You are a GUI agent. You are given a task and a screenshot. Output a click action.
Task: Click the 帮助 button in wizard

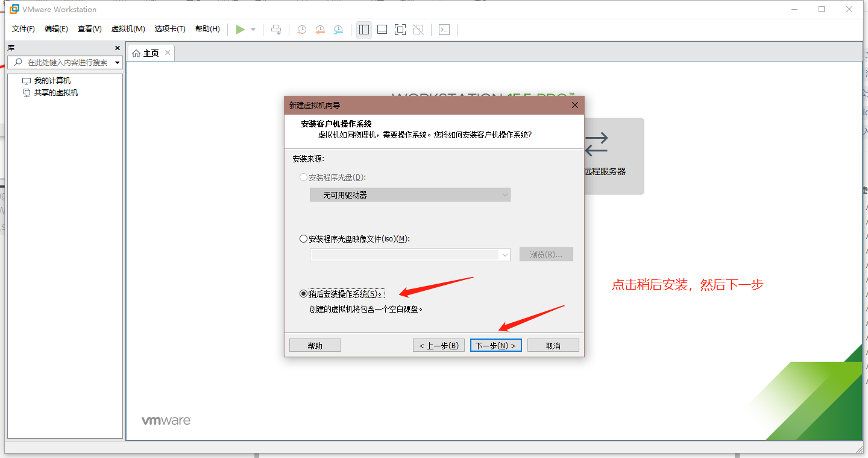point(315,345)
